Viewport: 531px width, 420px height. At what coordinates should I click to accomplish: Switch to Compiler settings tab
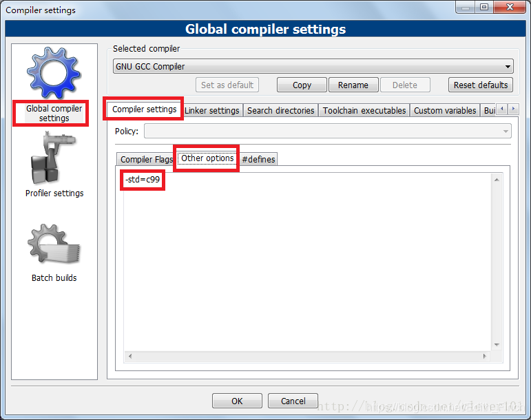pos(144,109)
